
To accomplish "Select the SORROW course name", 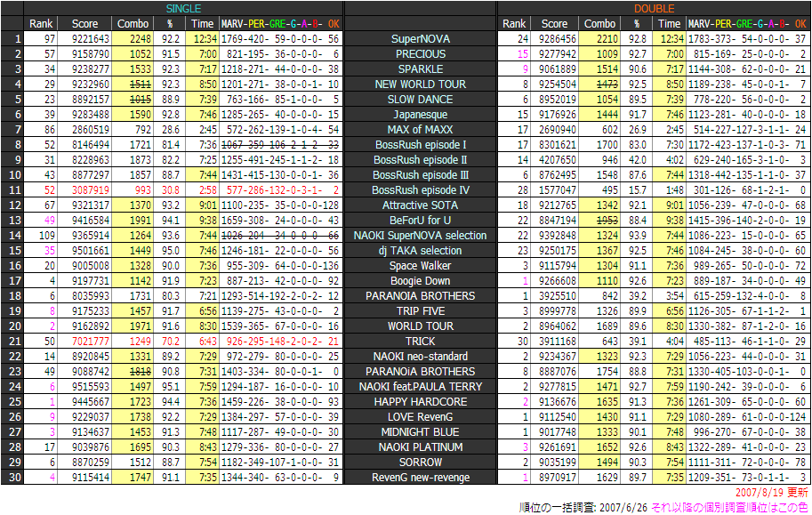I will [420, 463].
